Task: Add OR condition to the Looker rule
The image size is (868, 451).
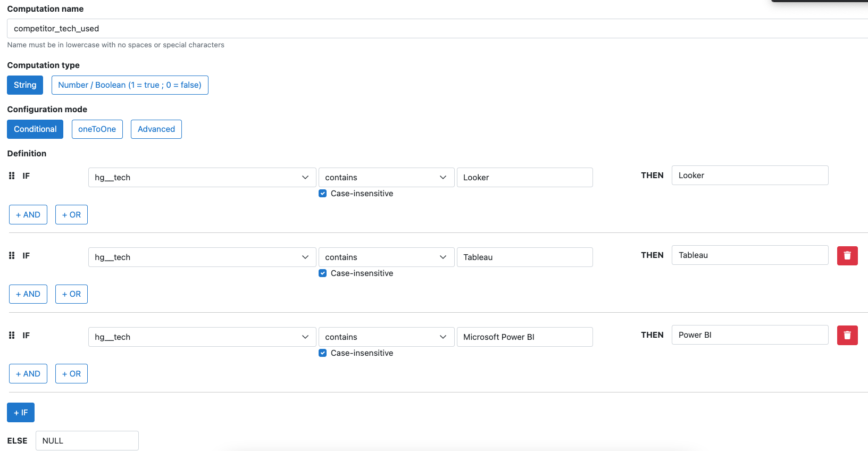Action: [x=71, y=214]
